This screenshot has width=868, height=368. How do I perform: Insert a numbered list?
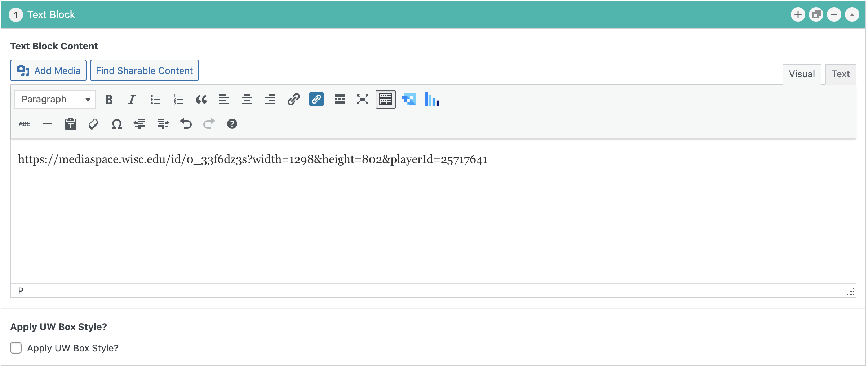[178, 100]
